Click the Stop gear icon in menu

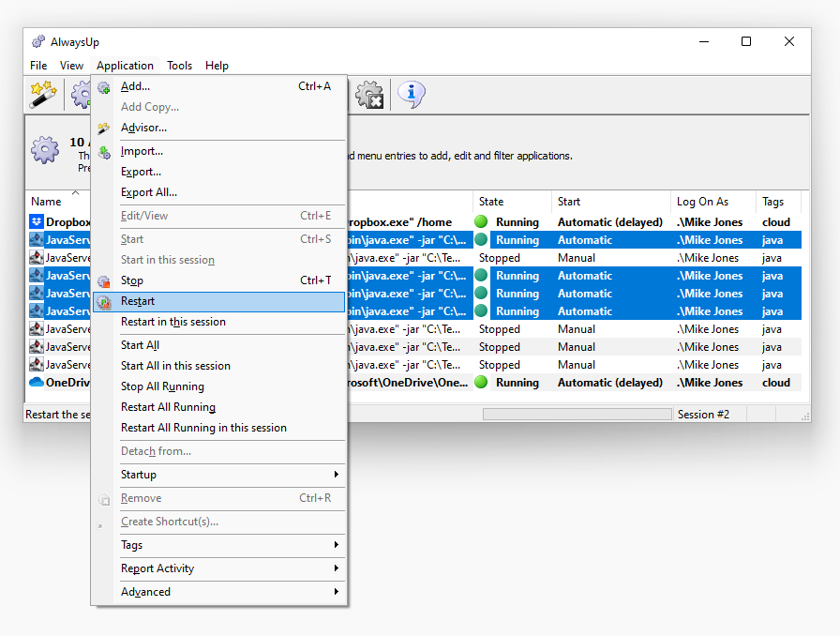(104, 280)
